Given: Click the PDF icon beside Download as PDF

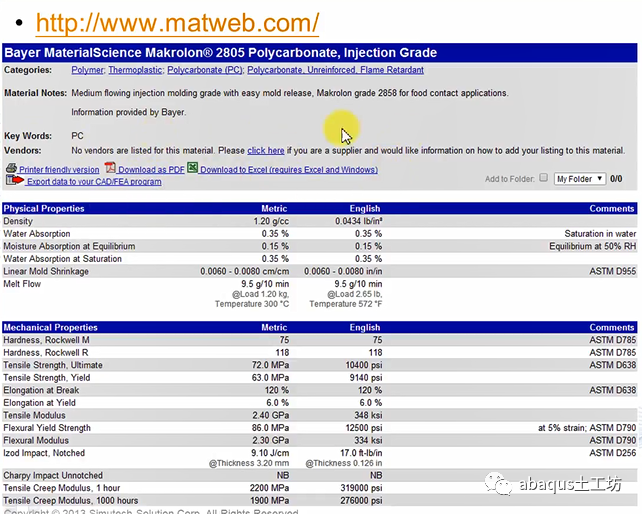Looking at the screenshot, I should 110,168.
